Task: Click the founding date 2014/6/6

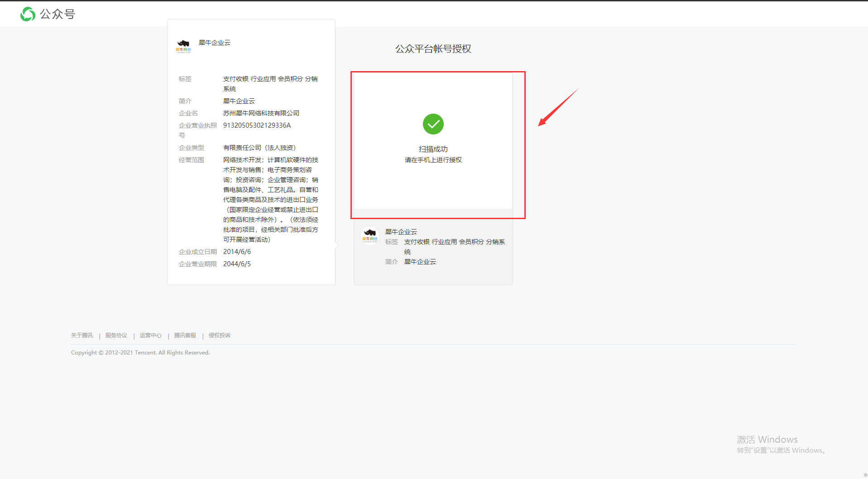Action: click(x=237, y=252)
